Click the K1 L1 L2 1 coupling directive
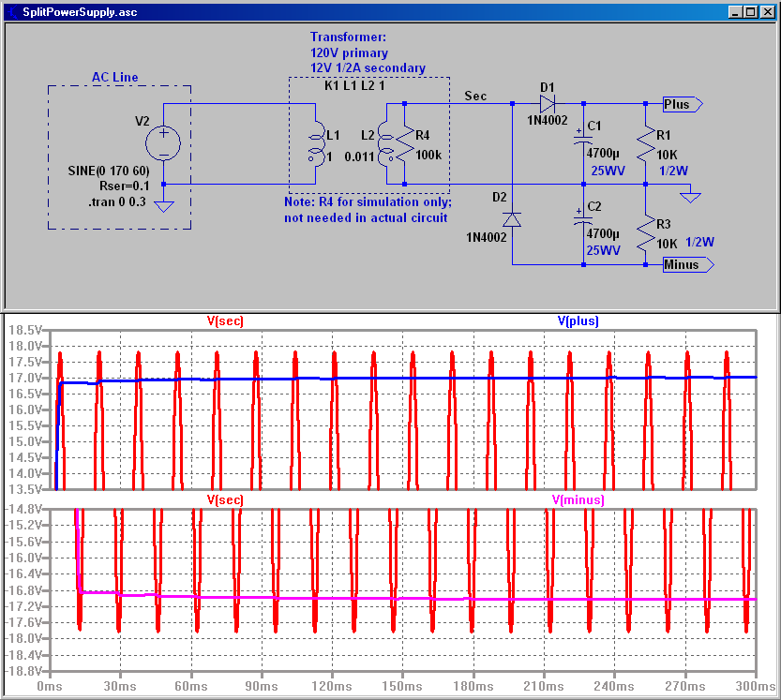The width and height of the screenshot is (781, 700). [354, 85]
